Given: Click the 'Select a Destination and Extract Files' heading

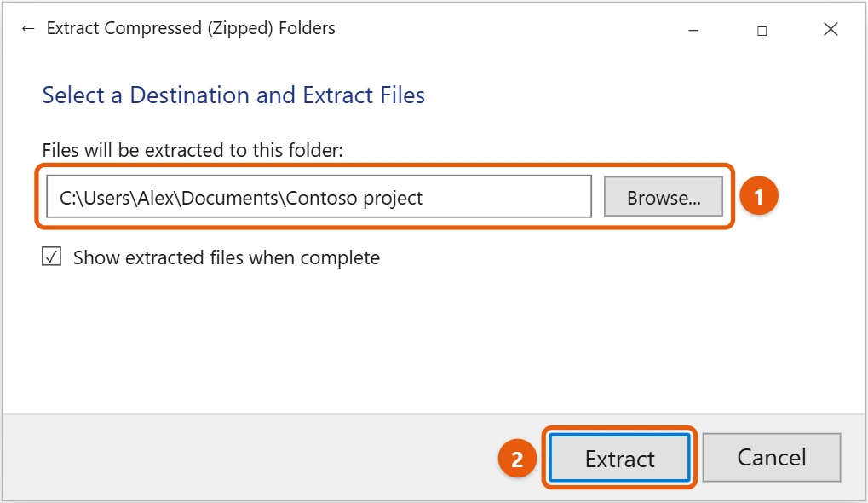Looking at the screenshot, I should 233,95.
